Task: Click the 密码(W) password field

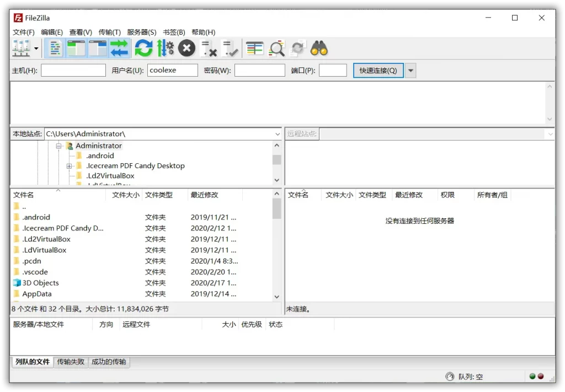Action: pyautogui.click(x=260, y=70)
